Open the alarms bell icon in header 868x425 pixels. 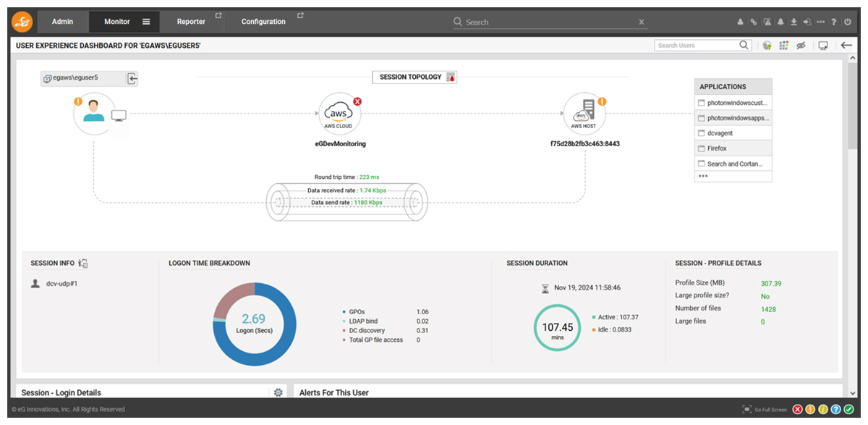(x=780, y=22)
